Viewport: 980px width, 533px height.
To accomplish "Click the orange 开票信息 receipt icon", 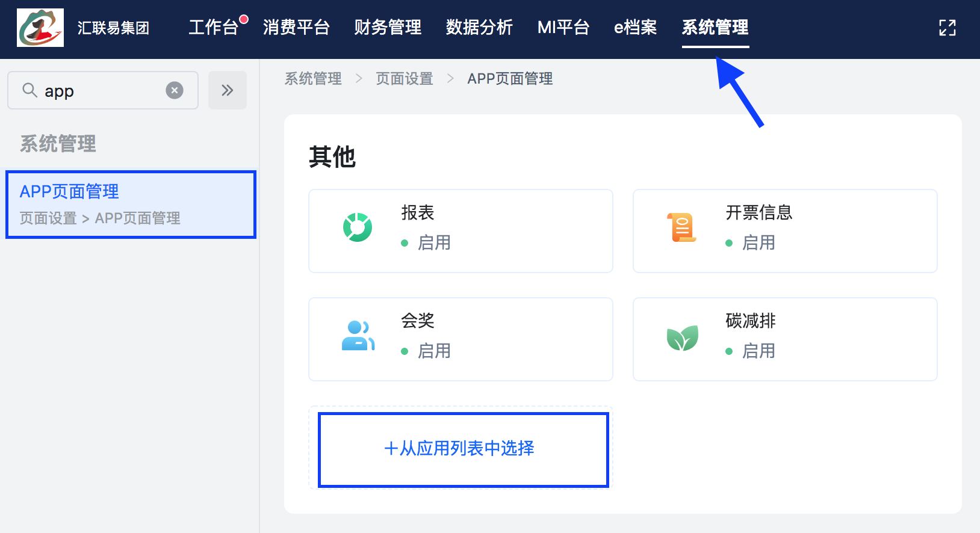I will click(x=682, y=227).
